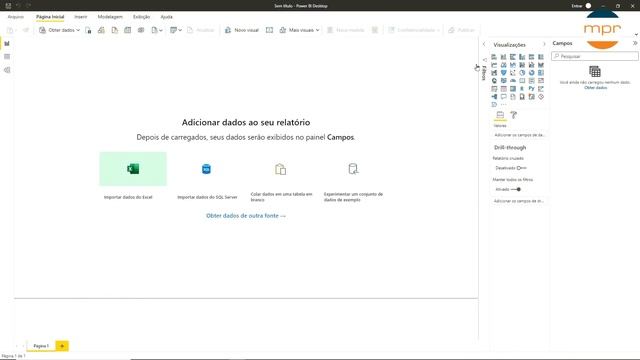Switch to the Exibição ribbon tab

pos(141,17)
